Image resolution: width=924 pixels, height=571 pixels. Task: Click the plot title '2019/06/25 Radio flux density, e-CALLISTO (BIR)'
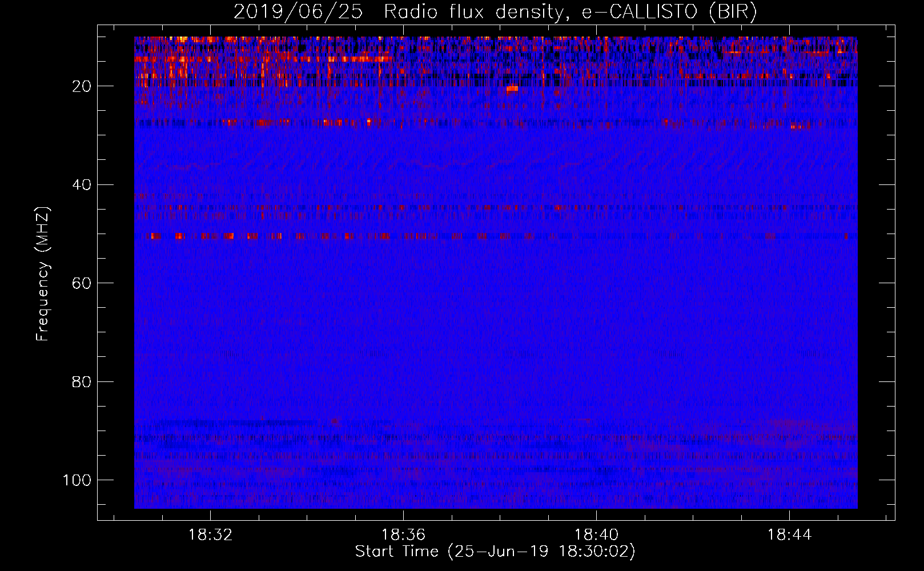coord(495,11)
